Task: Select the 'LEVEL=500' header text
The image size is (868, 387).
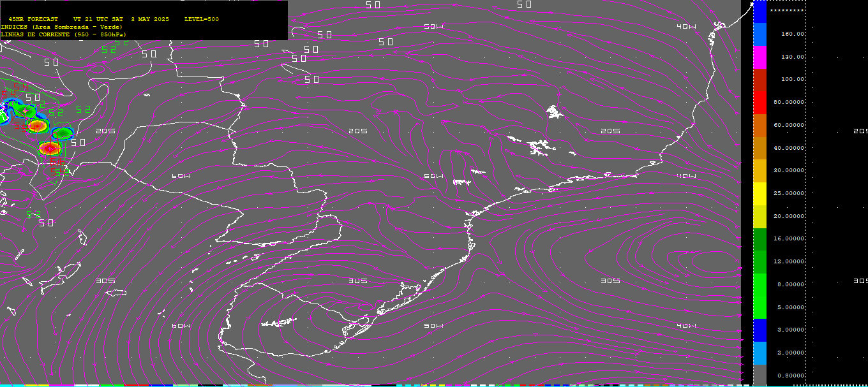Action: 202,19
